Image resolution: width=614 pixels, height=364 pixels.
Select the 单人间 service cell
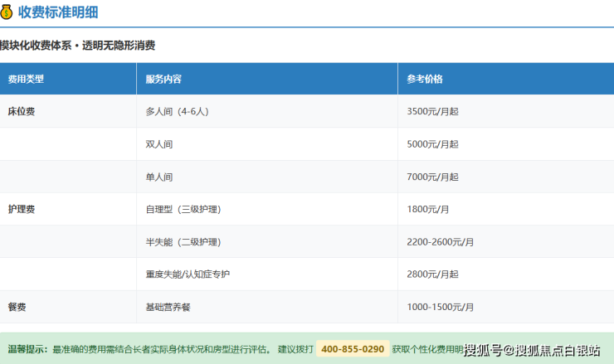[159, 177]
